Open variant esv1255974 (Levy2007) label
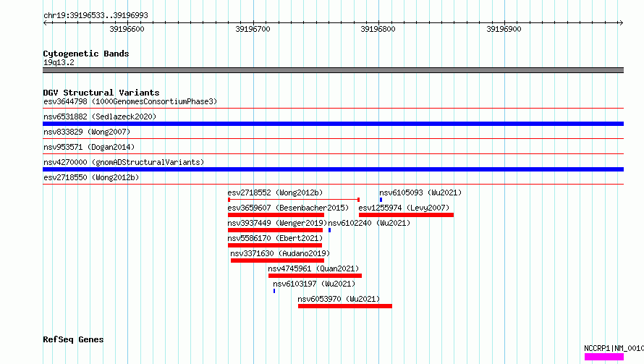Image resolution: width=644 pixels, height=364 pixels. 404,208
